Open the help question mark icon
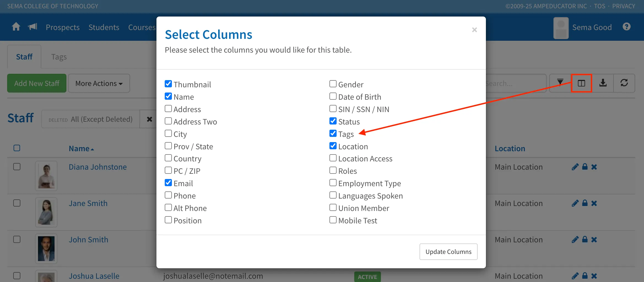The image size is (644, 282). [626, 27]
